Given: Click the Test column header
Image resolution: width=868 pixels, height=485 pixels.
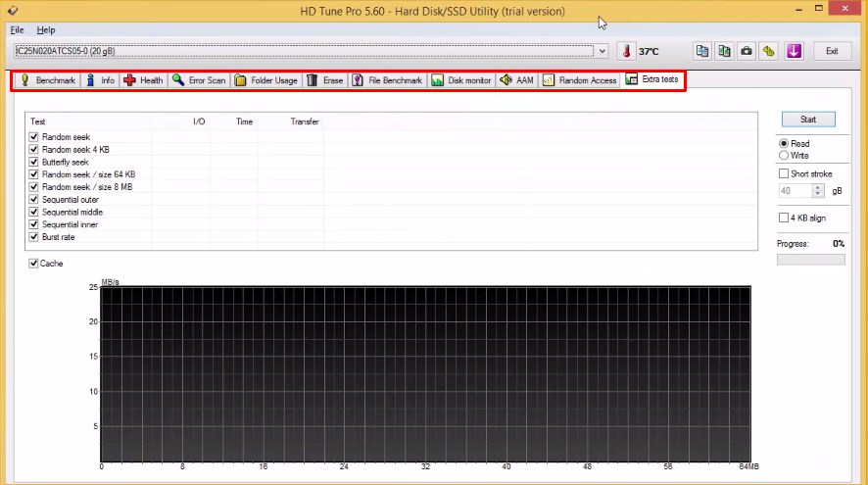Looking at the screenshot, I should click(x=88, y=121).
